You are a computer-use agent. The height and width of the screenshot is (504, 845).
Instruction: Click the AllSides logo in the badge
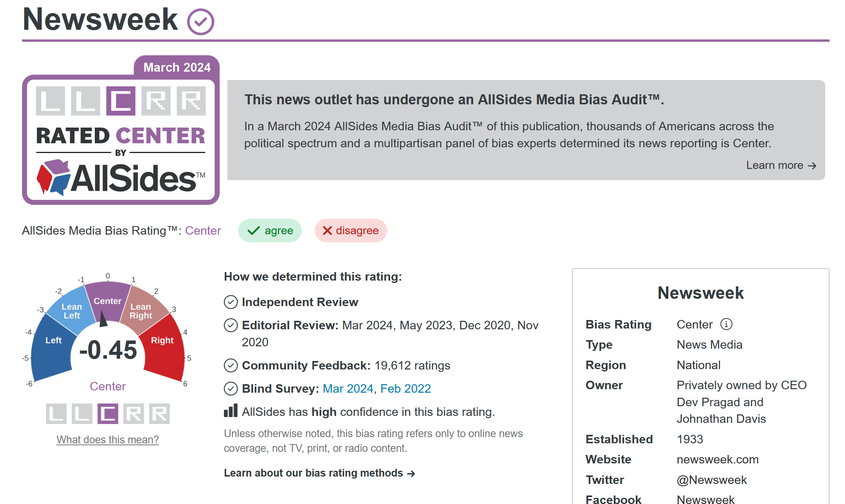tap(121, 178)
